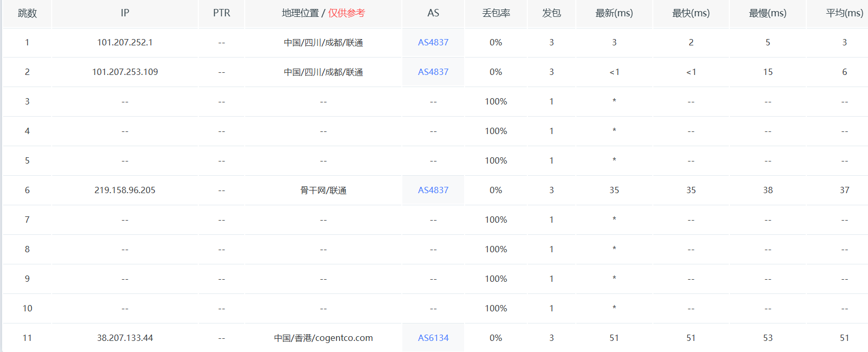Click the 最快(ms) column header
This screenshot has width=868, height=352.
click(691, 13)
